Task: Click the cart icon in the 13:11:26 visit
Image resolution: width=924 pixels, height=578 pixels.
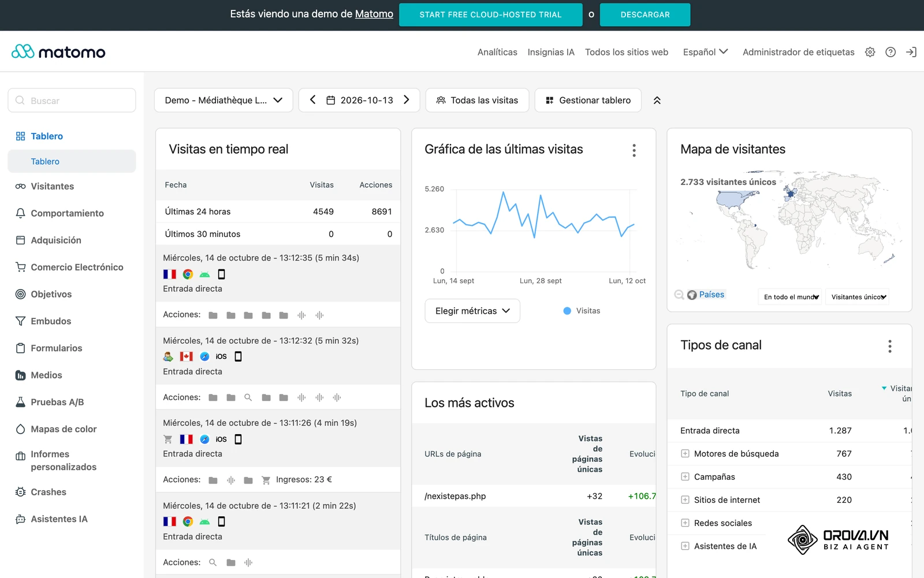Action: tap(168, 439)
